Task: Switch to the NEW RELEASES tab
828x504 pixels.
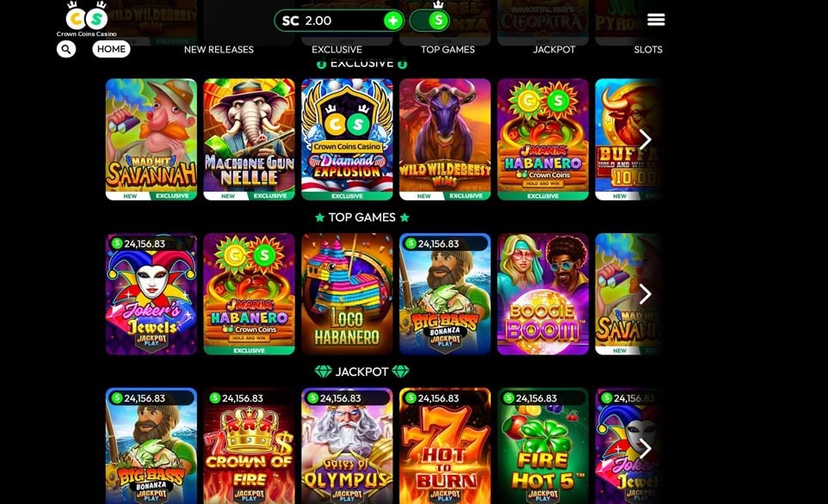Action: coord(219,50)
